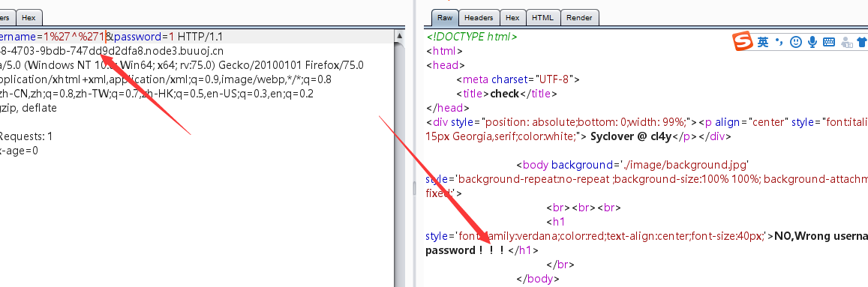The height and width of the screenshot is (287, 868).
Task: Click the 'password！！！' heading text
Action: pyautogui.click(x=465, y=250)
